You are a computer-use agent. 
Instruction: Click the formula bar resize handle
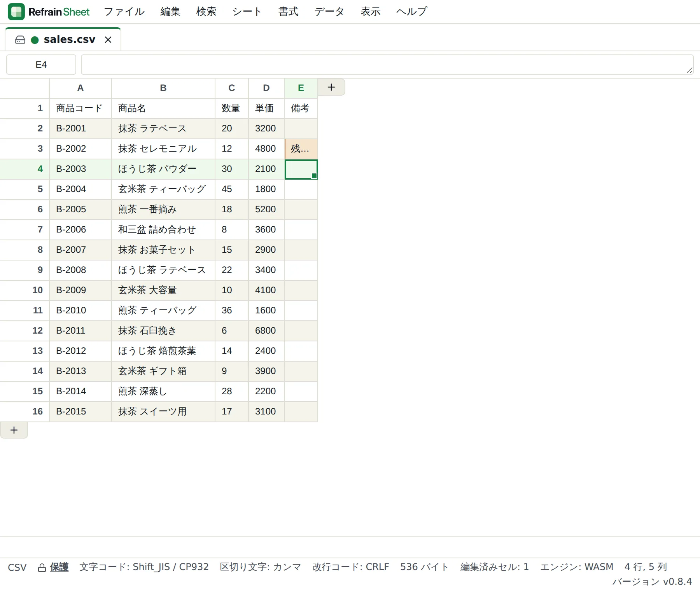689,70
